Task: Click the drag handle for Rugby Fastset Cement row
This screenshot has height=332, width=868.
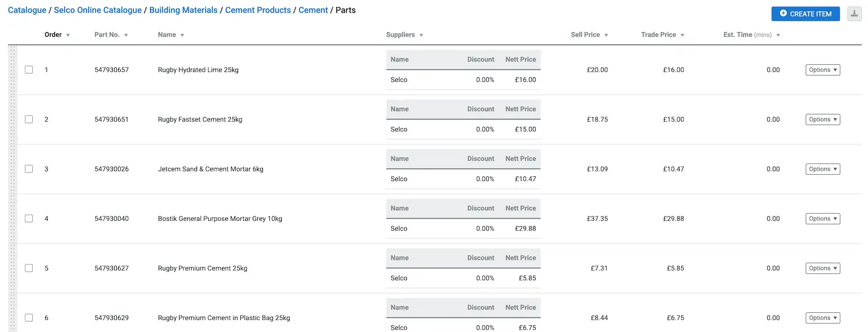Action: coord(13,119)
